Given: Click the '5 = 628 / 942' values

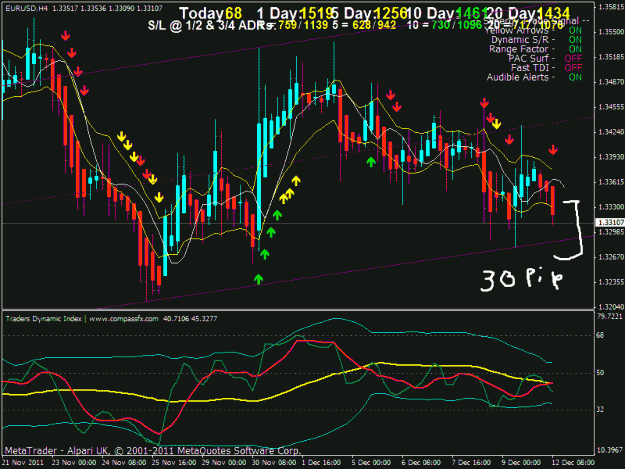Looking at the screenshot, I should tap(364, 26).
